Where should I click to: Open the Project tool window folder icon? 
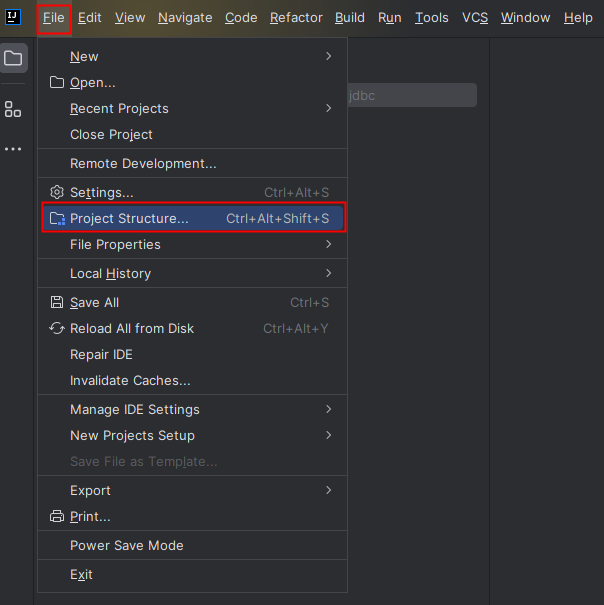coord(13,58)
